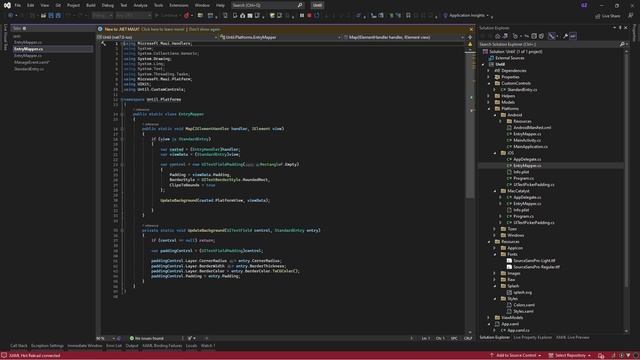This screenshot has height=360, width=640.
Task: Select MainActivity.cs in Solution Explorer
Action: [x=527, y=140]
